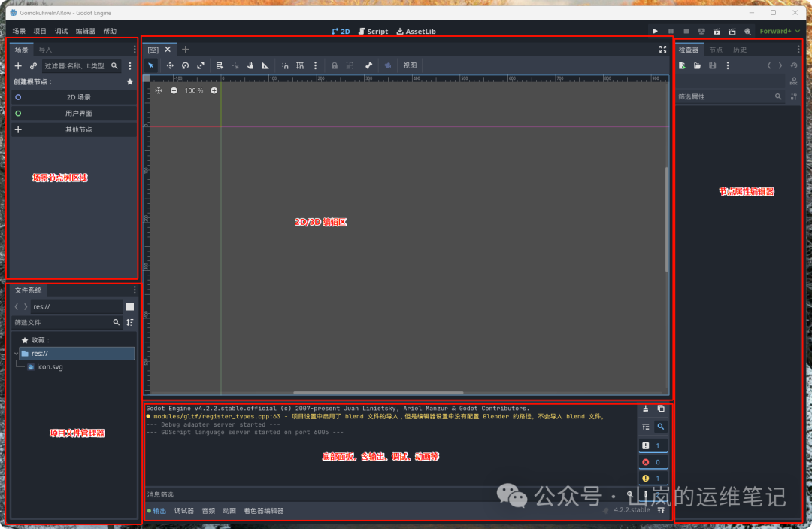Open the 项目 menu in menu bar

pos(40,32)
